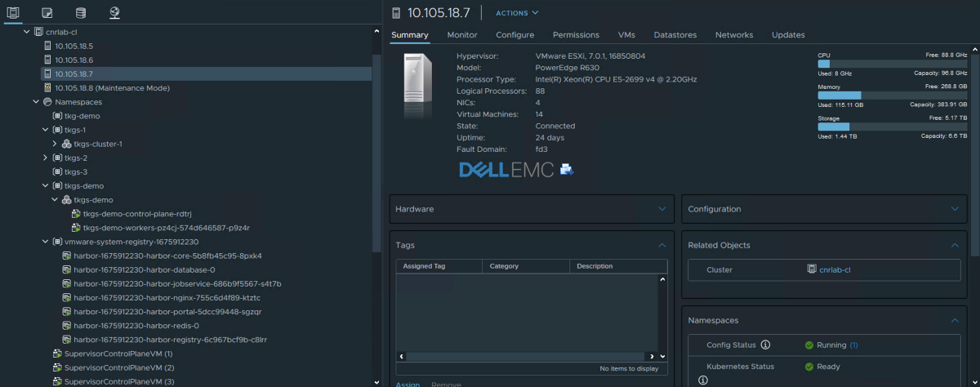Image resolution: width=980 pixels, height=387 pixels.
Task: Open the Datastores tab
Action: coord(675,35)
